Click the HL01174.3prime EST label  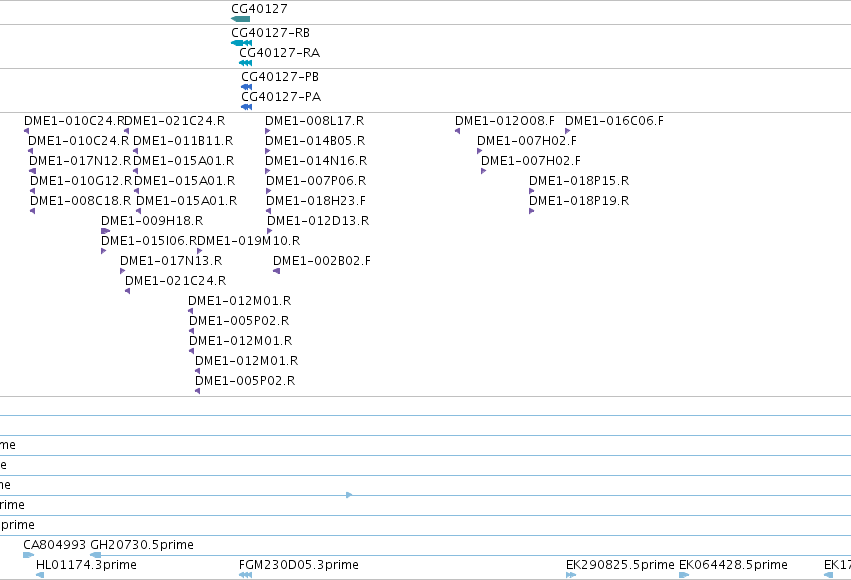(x=86, y=565)
